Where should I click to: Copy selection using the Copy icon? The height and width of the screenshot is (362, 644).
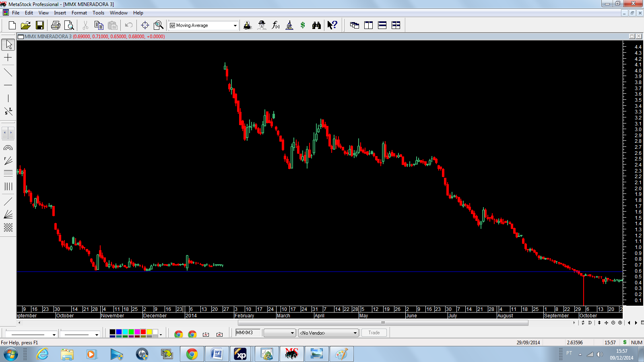(99, 25)
